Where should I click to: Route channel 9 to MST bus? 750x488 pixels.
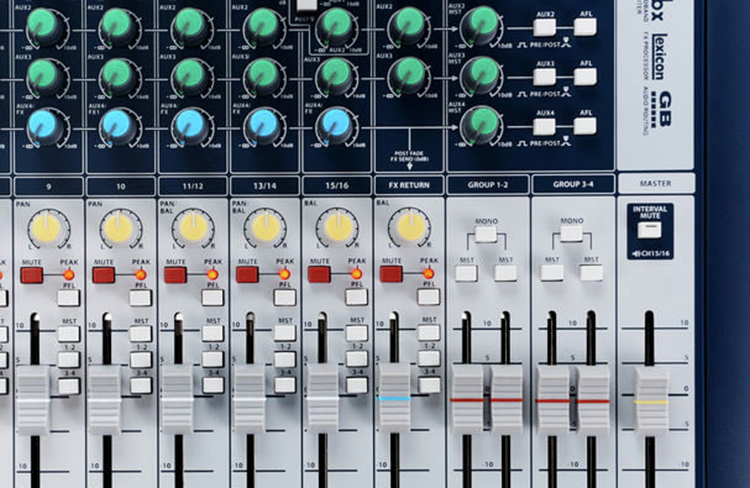coord(69,333)
